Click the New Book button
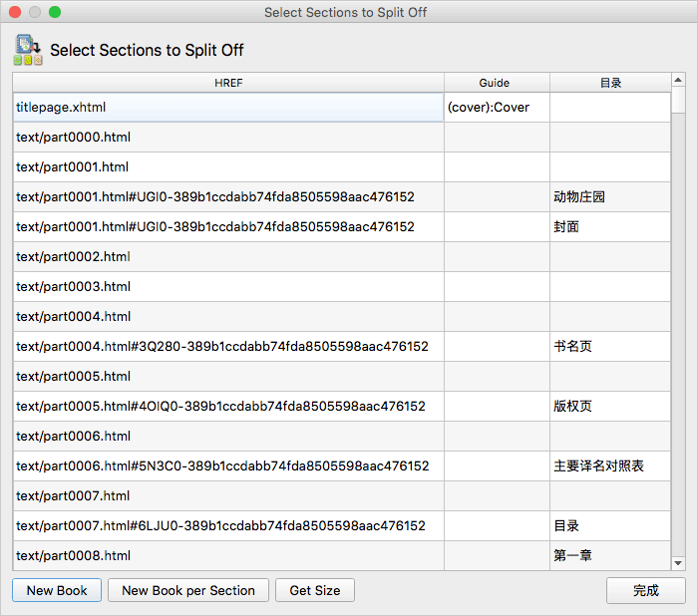Image resolution: width=698 pixels, height=616 pixels. click(x=57, y=590)
